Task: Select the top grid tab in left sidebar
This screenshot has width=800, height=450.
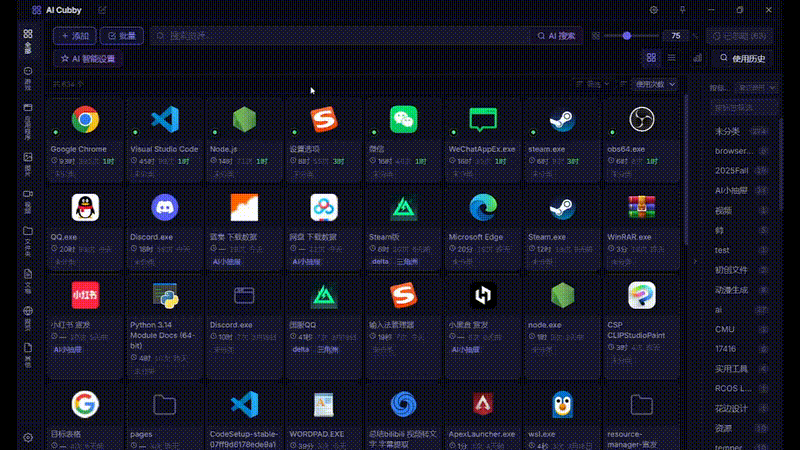Action: point(28,40)
